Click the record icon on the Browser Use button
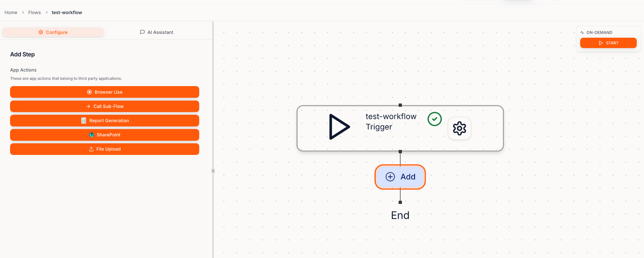Image resolution: width=644 pixels, height=258 pixels. 90,92
